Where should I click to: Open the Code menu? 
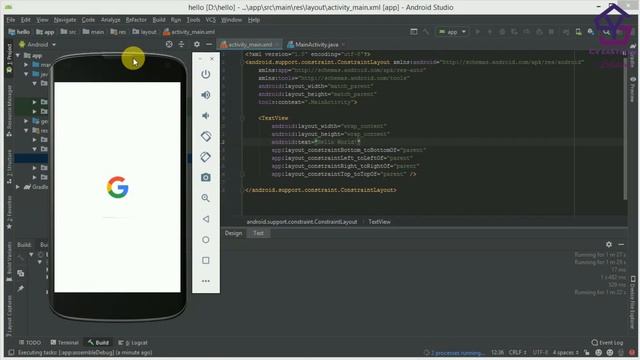click(x=88, y=20)
